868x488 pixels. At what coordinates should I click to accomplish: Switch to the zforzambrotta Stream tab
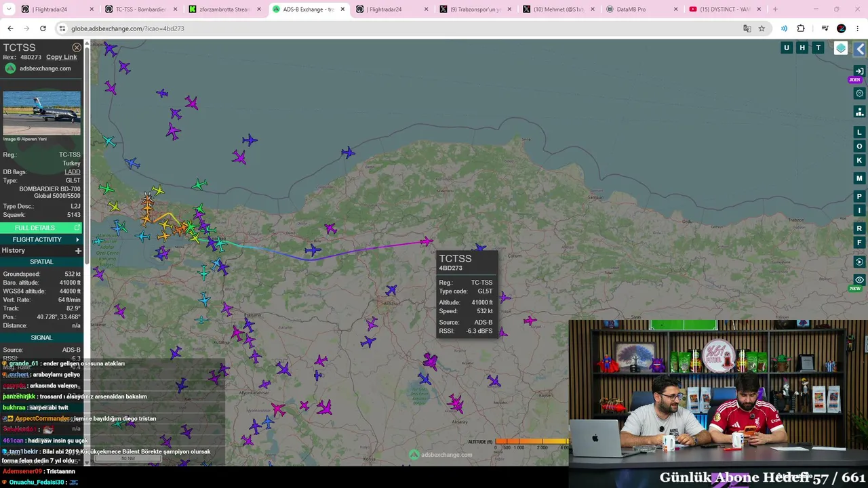pyautogui.click(x=223, y=9)
